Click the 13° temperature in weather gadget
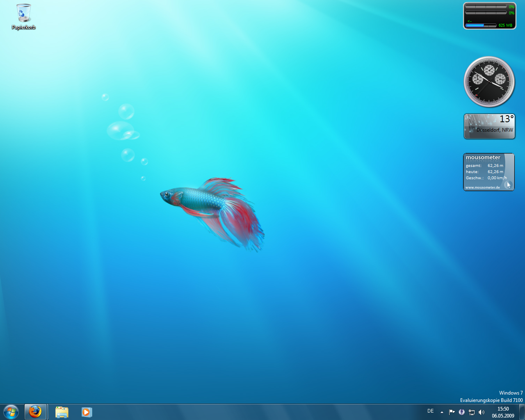 click(x=507, y=119)
